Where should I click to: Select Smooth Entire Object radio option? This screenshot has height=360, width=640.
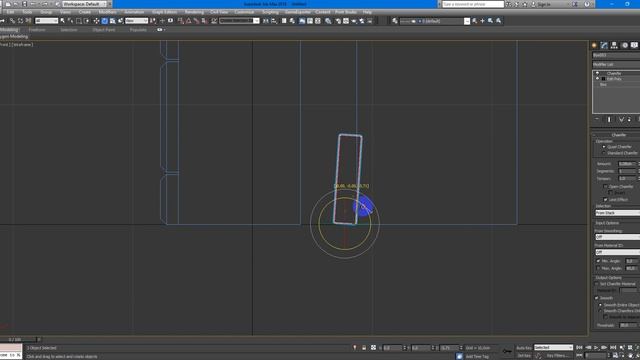coord(600,305)
